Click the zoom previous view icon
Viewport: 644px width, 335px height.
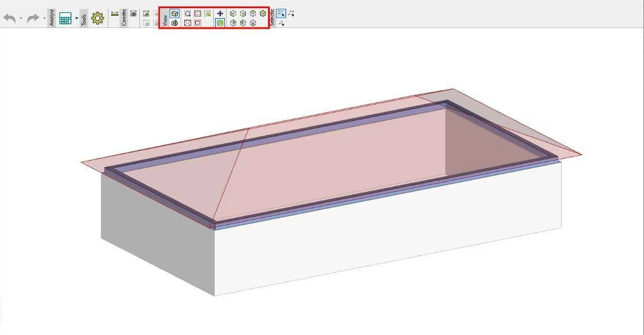coord(207,13)
